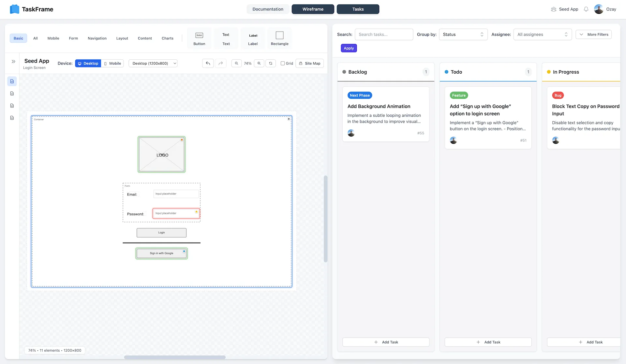
Task: Select the LOGO image placeholder on canvas
Action: click(x=161, y=154)
